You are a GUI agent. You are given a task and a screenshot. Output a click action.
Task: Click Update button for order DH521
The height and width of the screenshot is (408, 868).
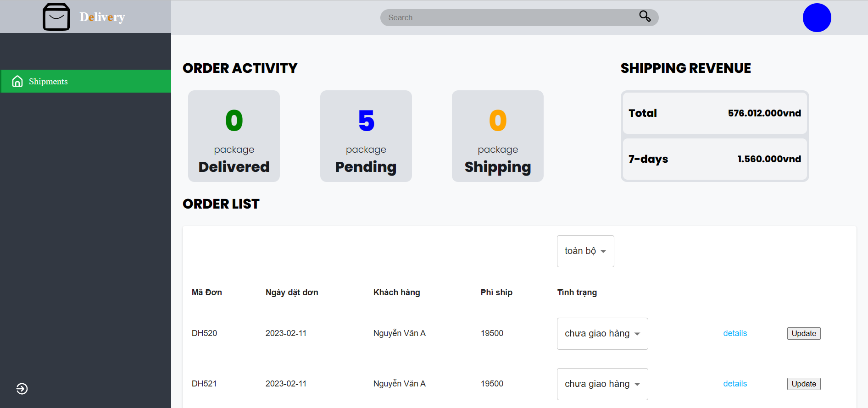coord(804,384)
